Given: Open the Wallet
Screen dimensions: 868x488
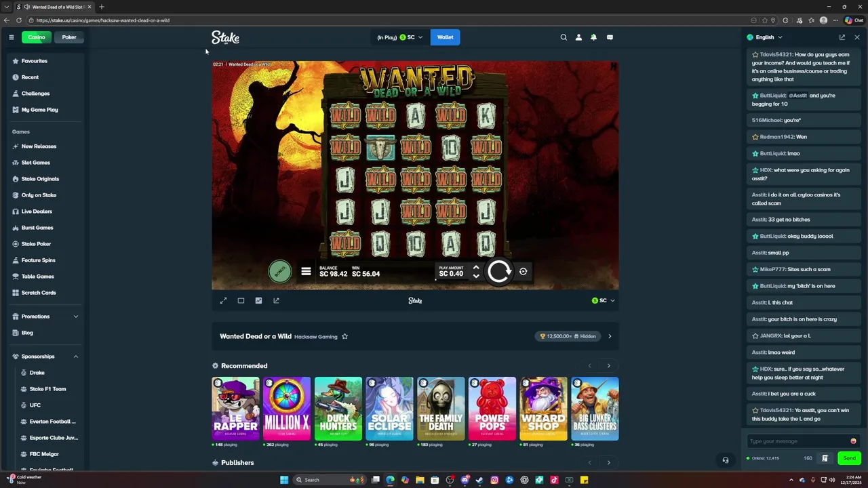Looking at the screenshot, I should point(445,37).
